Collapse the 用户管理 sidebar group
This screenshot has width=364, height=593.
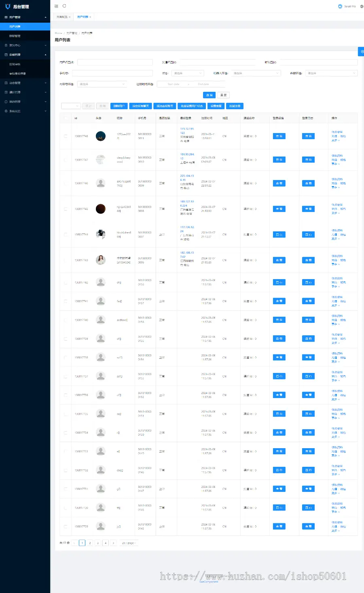point(25,17)
